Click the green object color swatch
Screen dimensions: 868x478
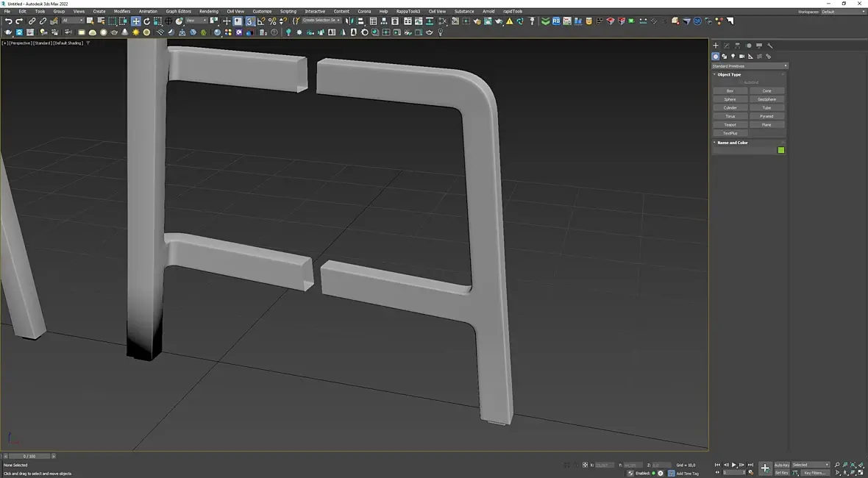coord(780,150)
